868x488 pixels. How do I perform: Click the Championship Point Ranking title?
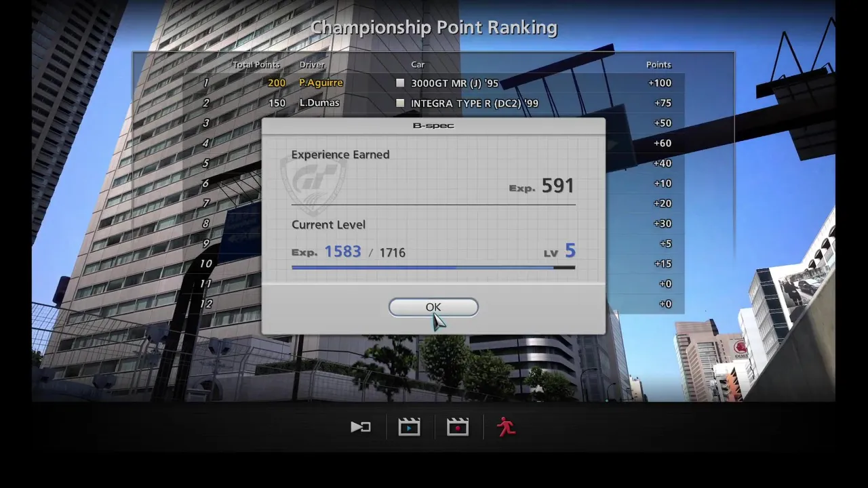click(x=434, y=28)
